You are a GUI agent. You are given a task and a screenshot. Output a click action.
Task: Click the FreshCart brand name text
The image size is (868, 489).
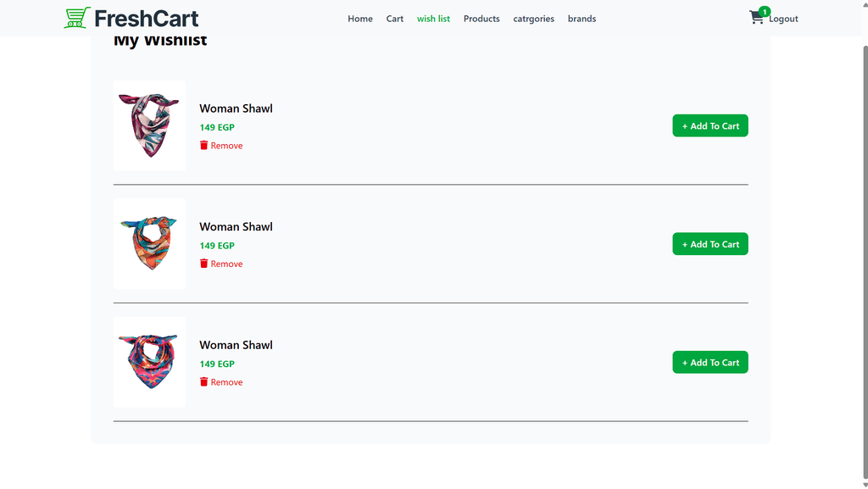click(x=147, y=18)
